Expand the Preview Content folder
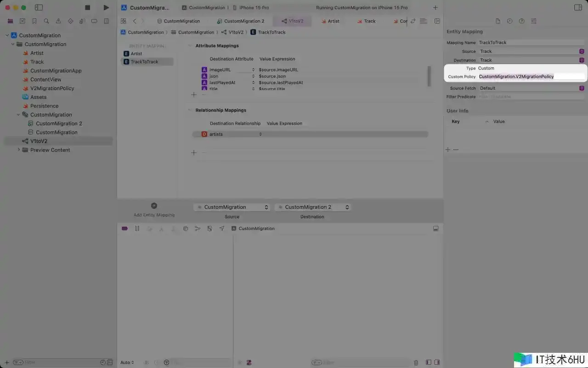The width and height of the screenshot is (588, 368). (18, 150)
